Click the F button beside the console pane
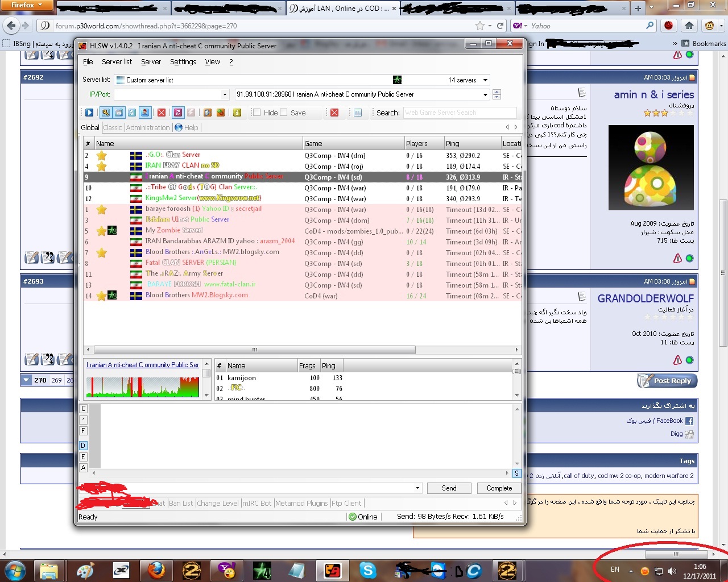 (x=84, y=431)
